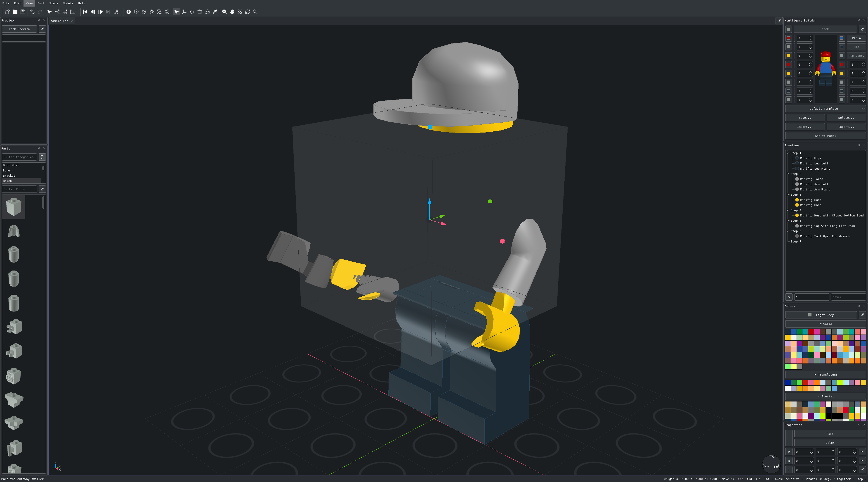This screenshot has width=868, height=482.
Task: Click the Plain torso button
Action: pyautogui.click(x=856, y=38)
